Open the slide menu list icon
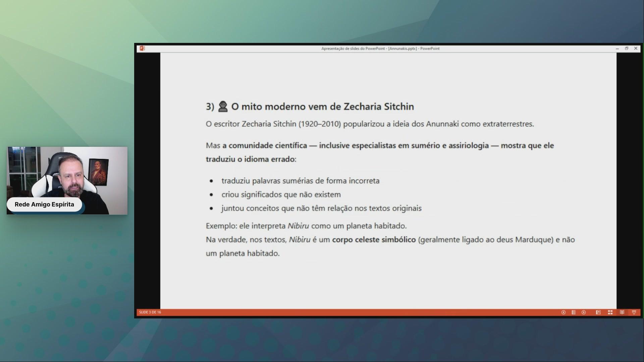644x362 pixels. tap(574, 312)
